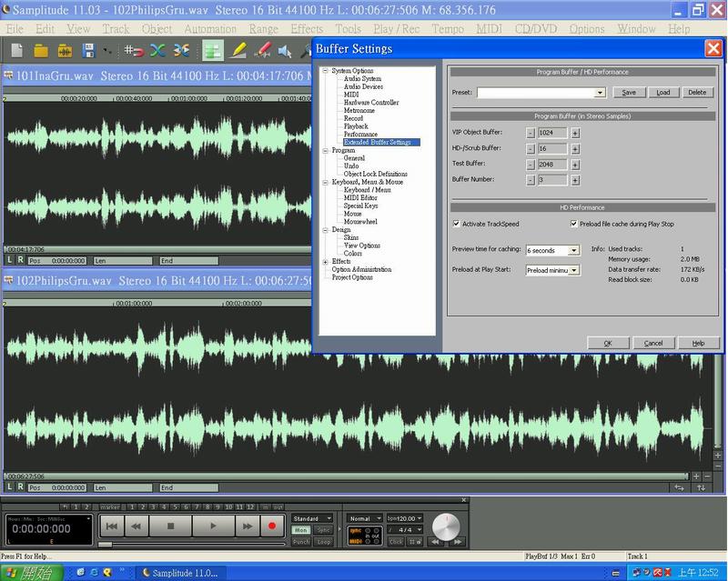Viewport: 728px width, 581px height.
Task: Select the red pencil wave draw tool
Action: 262,50
